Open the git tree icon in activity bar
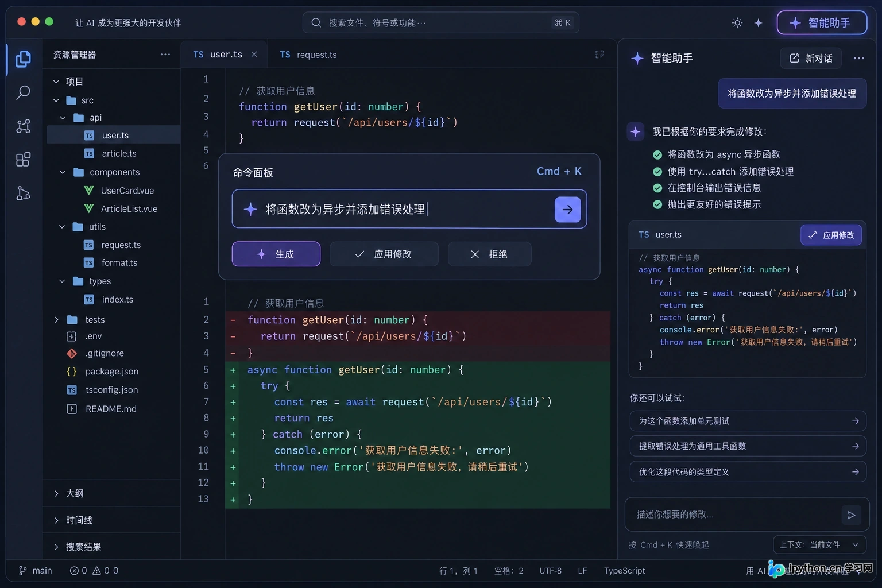The width and height of the screenshot is (882, 588). click(23, 193)
